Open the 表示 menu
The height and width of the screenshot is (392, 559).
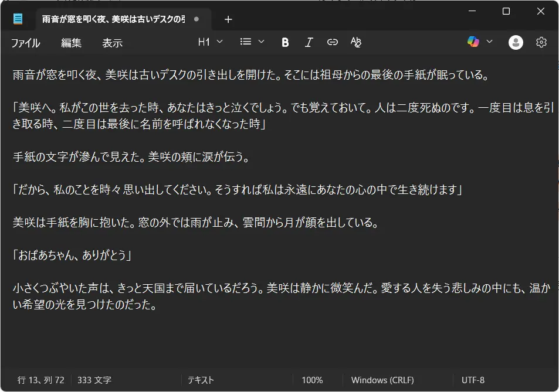pyautogui.click(x=112, y=43)
